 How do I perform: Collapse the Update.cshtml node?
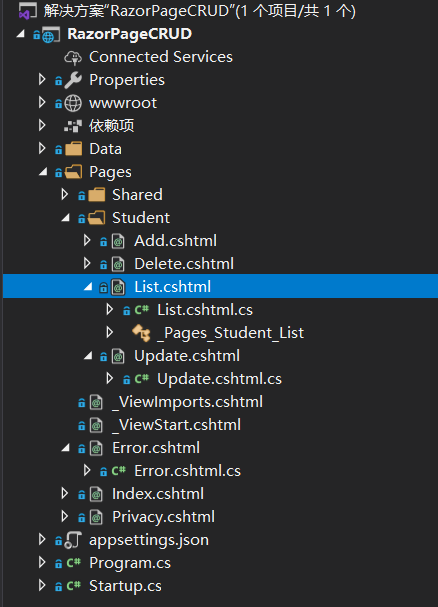(x=88, y=356)
